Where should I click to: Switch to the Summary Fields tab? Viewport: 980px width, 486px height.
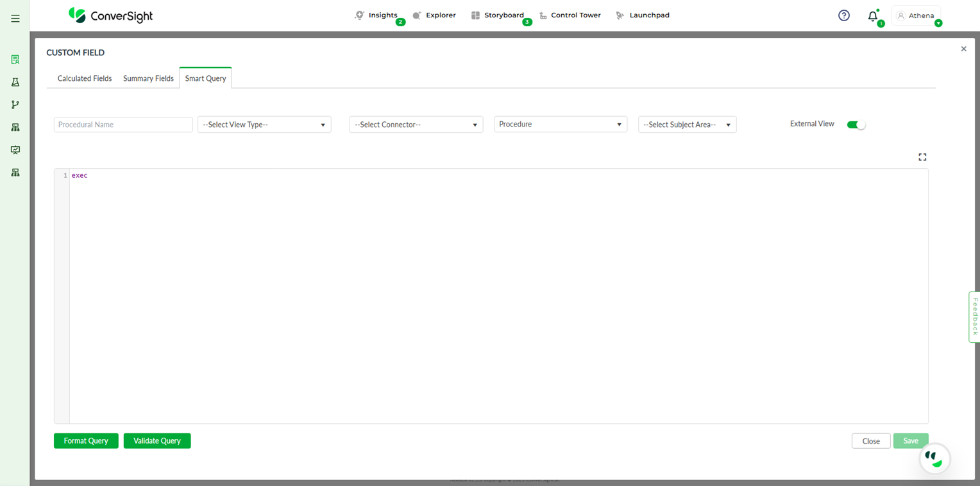point(148,78)
